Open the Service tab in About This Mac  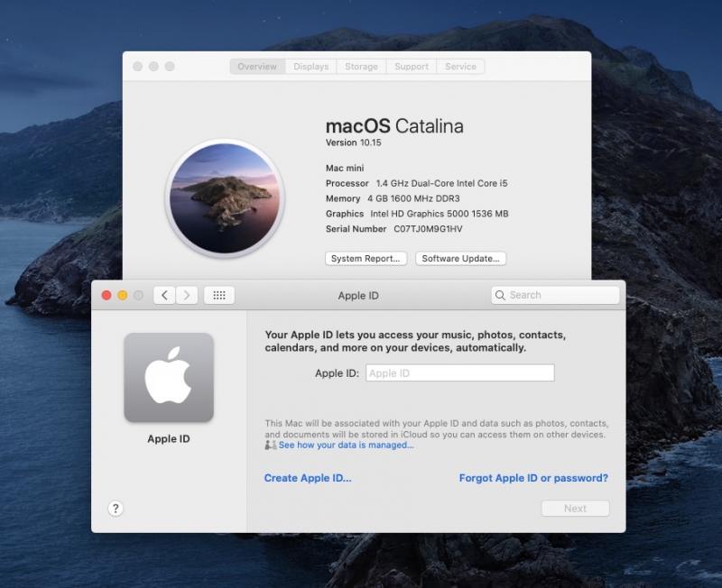460,67
